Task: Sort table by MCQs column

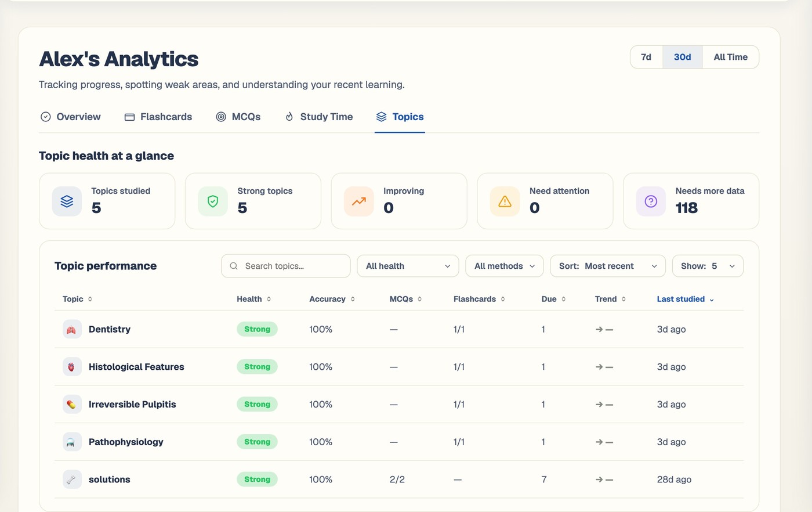Action: point(406,299)
